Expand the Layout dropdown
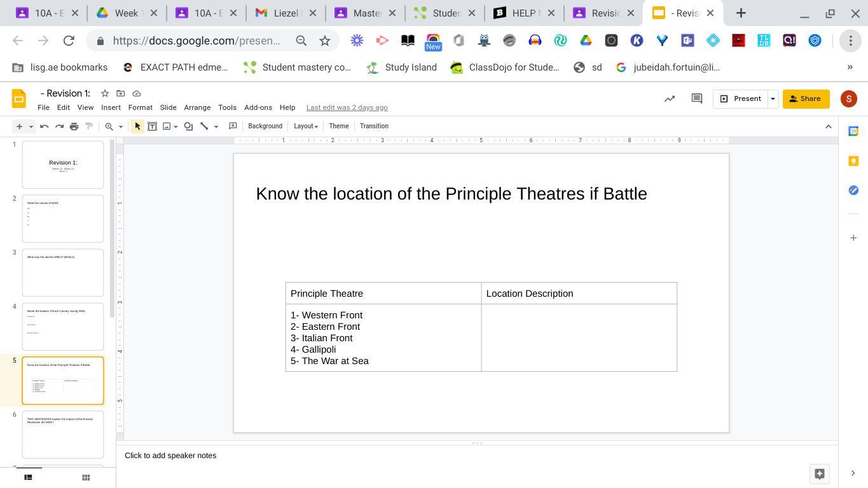Screen dimensions: 868x488 click(x=306, y=126)
